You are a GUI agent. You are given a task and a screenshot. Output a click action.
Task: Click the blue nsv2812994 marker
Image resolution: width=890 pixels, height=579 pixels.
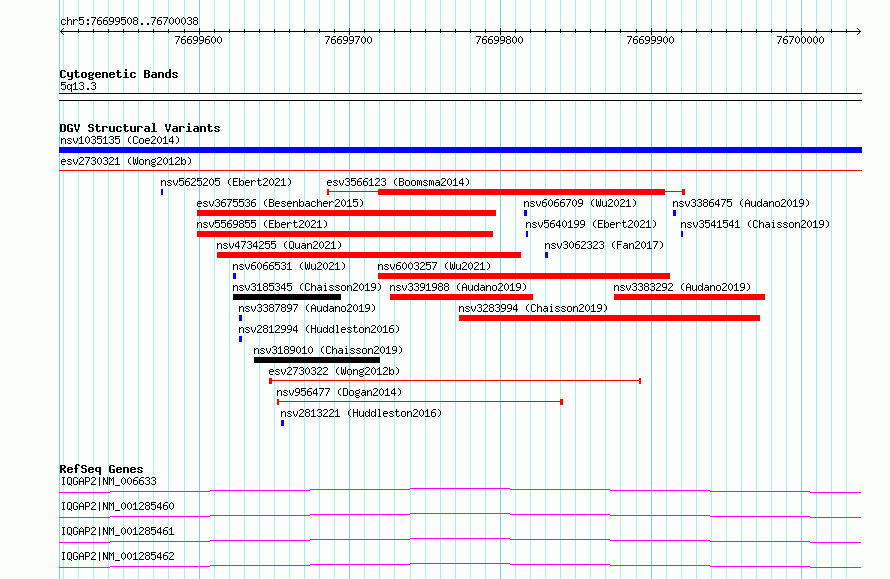(x=241, y=339)
